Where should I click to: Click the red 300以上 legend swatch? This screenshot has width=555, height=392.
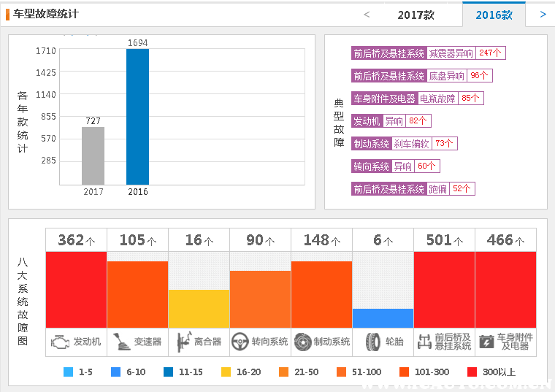point(472,372)
